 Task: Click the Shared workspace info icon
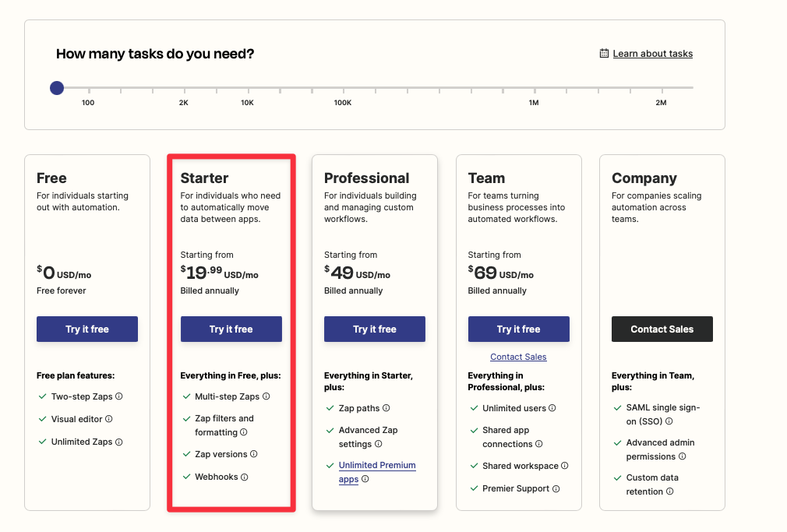point(565,466)
